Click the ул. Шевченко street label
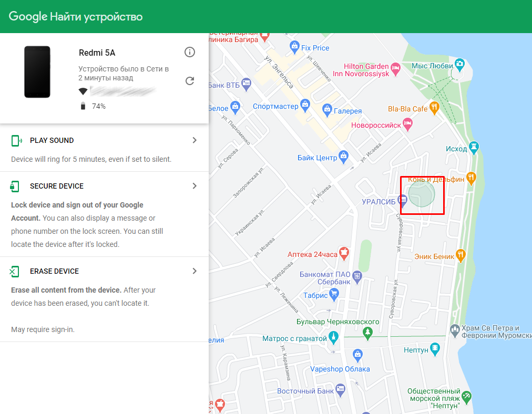This screenshot has width=532, height=414. pos(319,68)
